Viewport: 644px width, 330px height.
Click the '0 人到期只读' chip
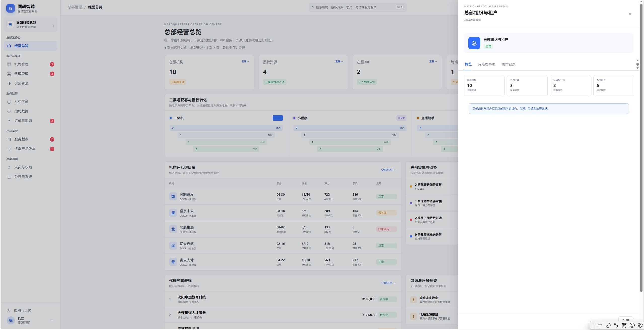click(367, 82)
